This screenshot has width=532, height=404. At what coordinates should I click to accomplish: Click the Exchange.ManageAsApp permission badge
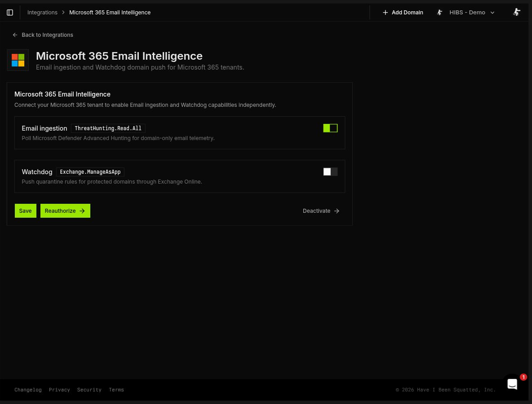[x=90, y=172]
